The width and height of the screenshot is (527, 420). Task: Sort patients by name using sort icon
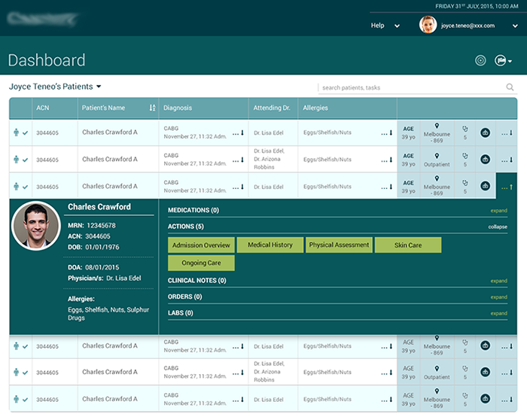coord(152,108)
